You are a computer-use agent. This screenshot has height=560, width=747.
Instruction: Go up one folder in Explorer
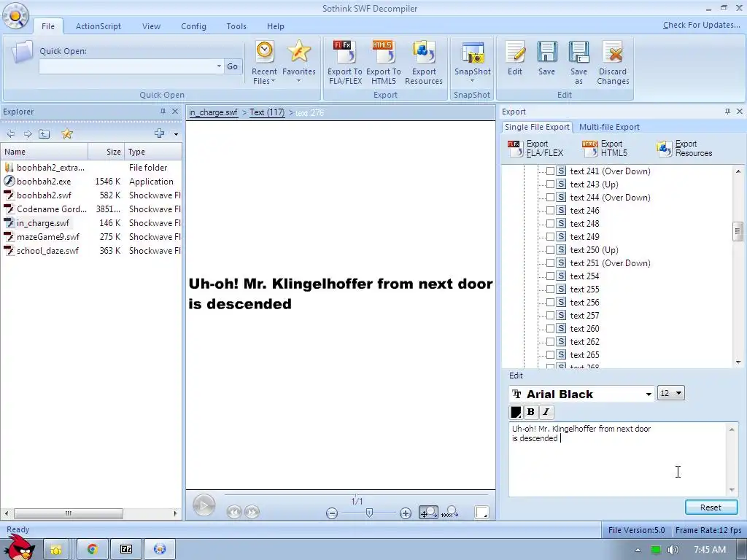pyautogui.click(x=44, y=134)
